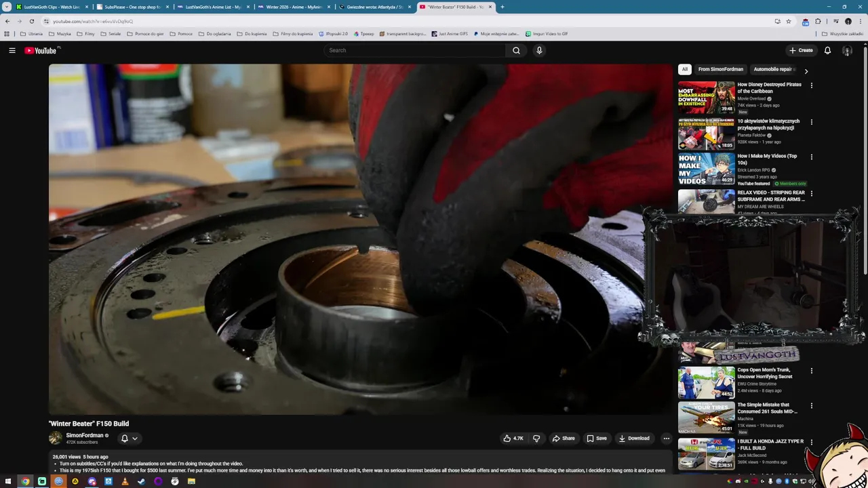Bookmark this page with star icon

(x=789, y=21)
